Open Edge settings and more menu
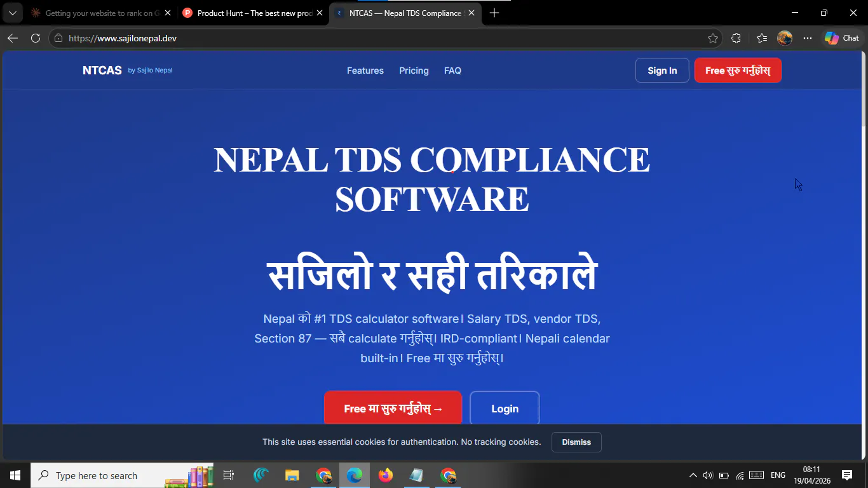The image size is (868, 488). (x=808, y=38)
